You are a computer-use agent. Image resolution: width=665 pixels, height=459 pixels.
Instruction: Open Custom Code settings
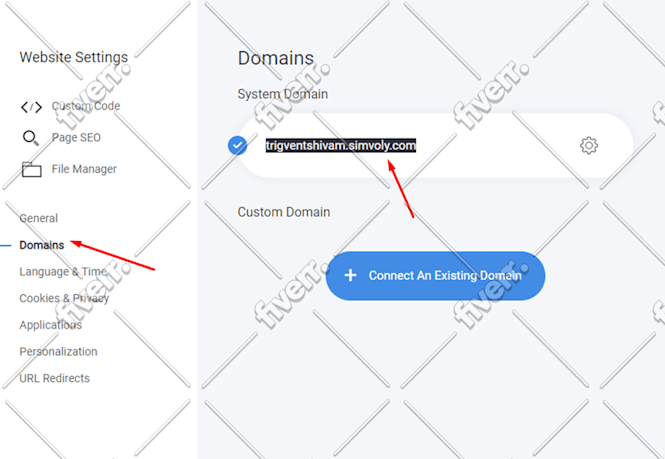(86, 106)
